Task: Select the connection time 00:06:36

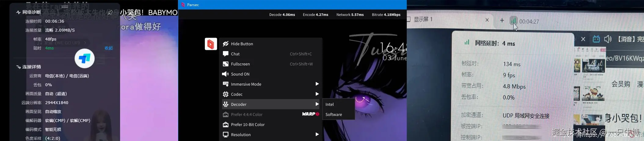Action: [x=55, y=21]
